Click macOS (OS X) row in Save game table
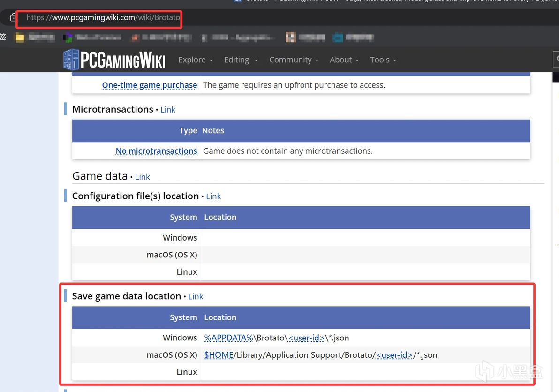The height and width of the screenshot is (392, 559). pyautogui.click(x=301, y=355)
